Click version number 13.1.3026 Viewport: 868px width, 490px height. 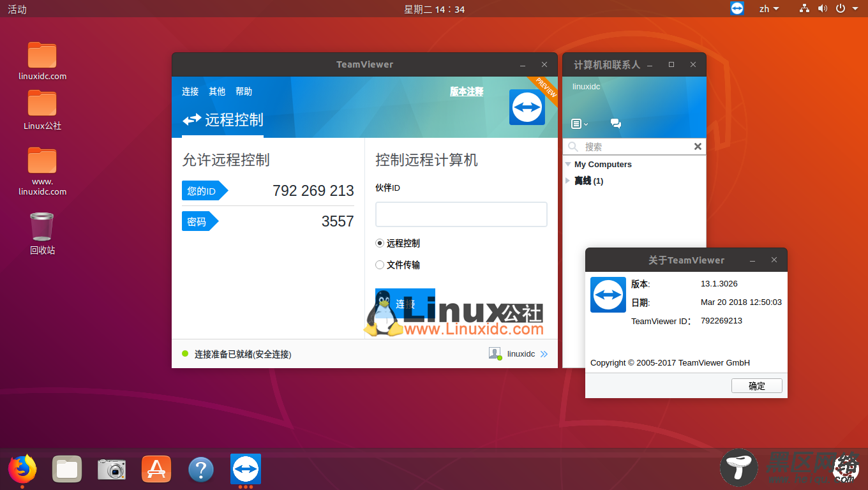tap(719, 284)
